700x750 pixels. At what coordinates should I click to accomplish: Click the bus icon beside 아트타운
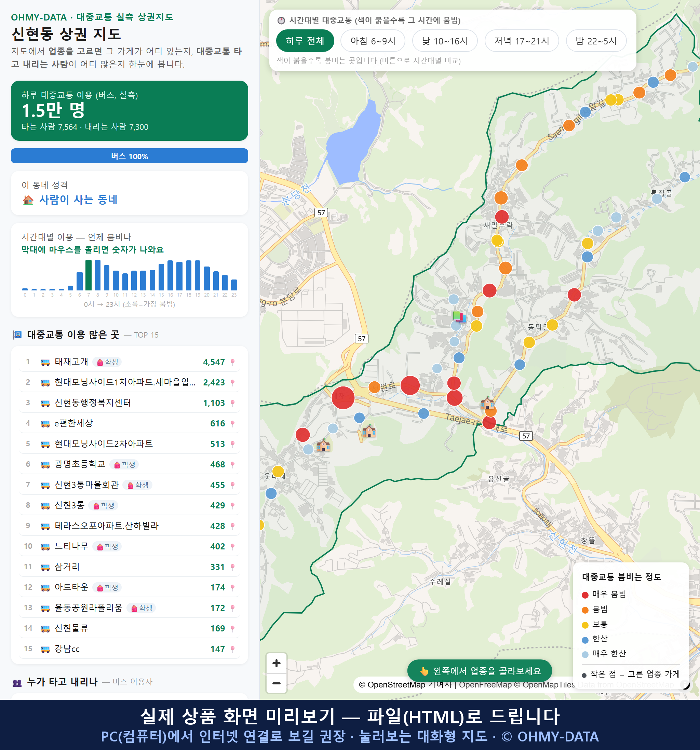45,588
